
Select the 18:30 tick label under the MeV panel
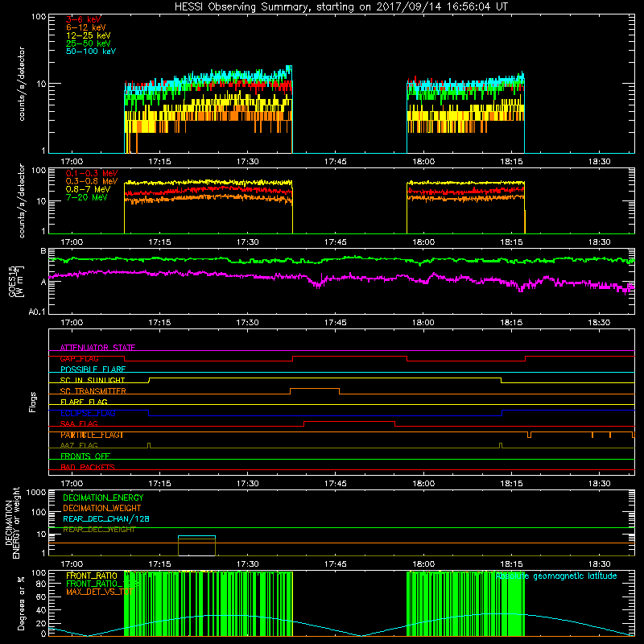click(x=599, y=242)
